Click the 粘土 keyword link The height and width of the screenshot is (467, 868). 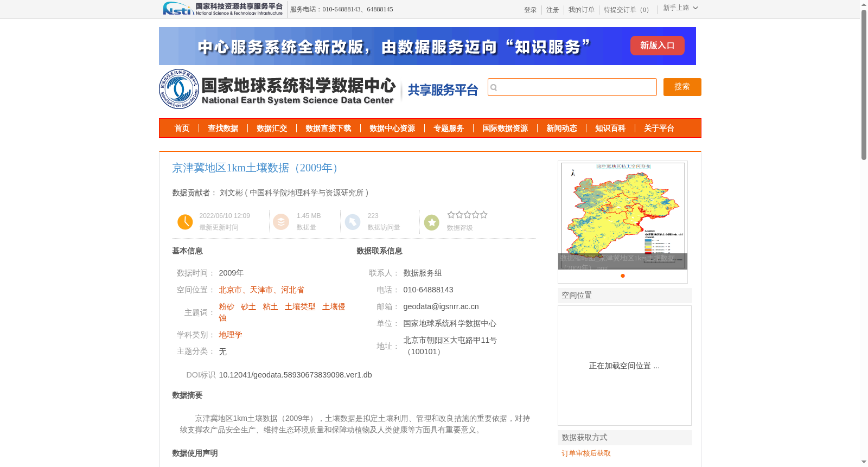[270, 306]
